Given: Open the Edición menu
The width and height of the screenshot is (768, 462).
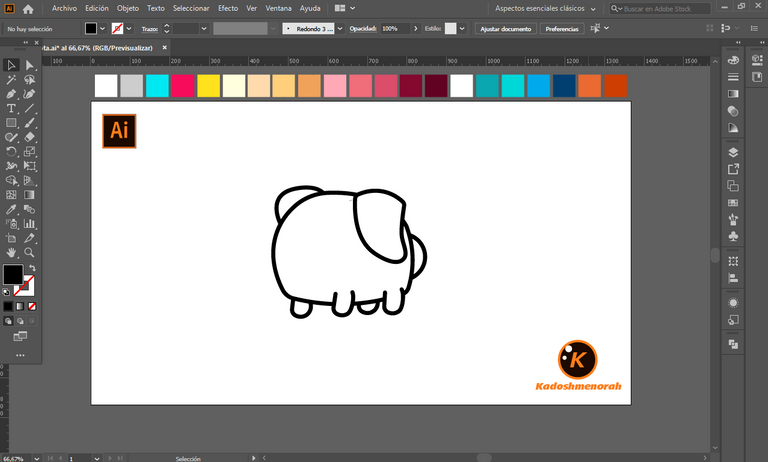Looking at the screenshot, I should click(x=96, y=8).
